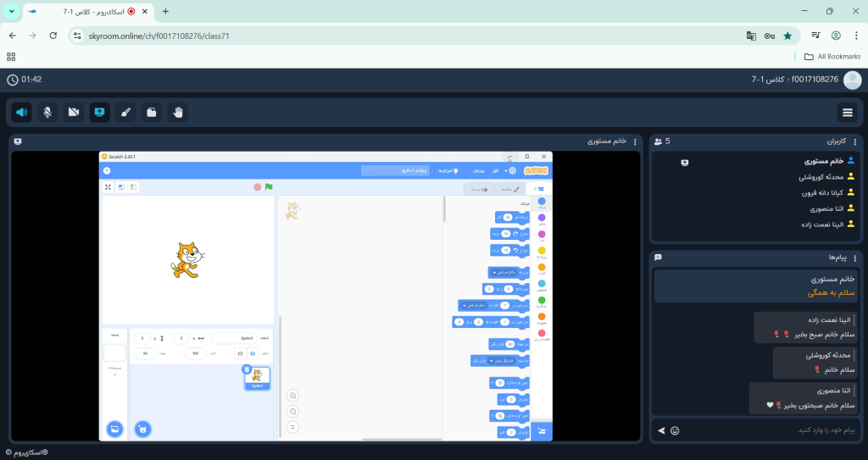Image resolution: width=868 pixels, height=460 pixels.
Task: Turn on the webcam
Action: tap(74, 112)
